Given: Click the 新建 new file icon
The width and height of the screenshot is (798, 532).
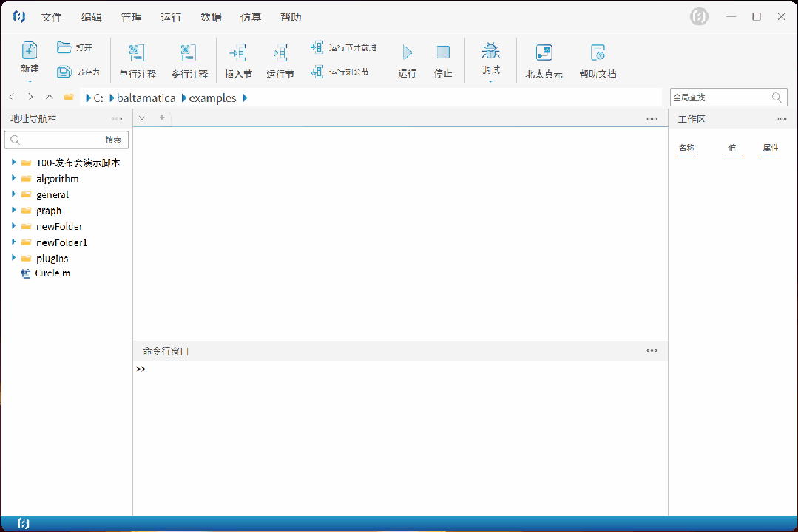Looking at the screenshot, I should [x=29, y=51].
